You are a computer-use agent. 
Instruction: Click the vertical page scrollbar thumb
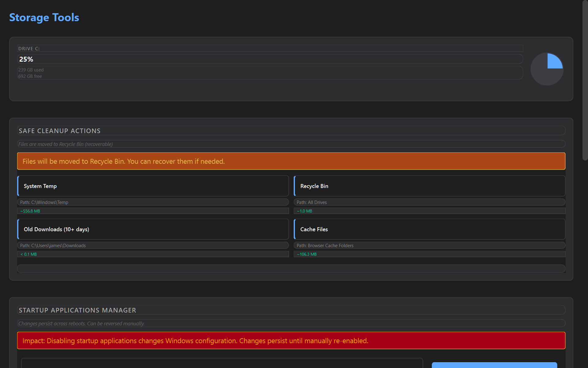pyautogui.click(x=585, y=80)
